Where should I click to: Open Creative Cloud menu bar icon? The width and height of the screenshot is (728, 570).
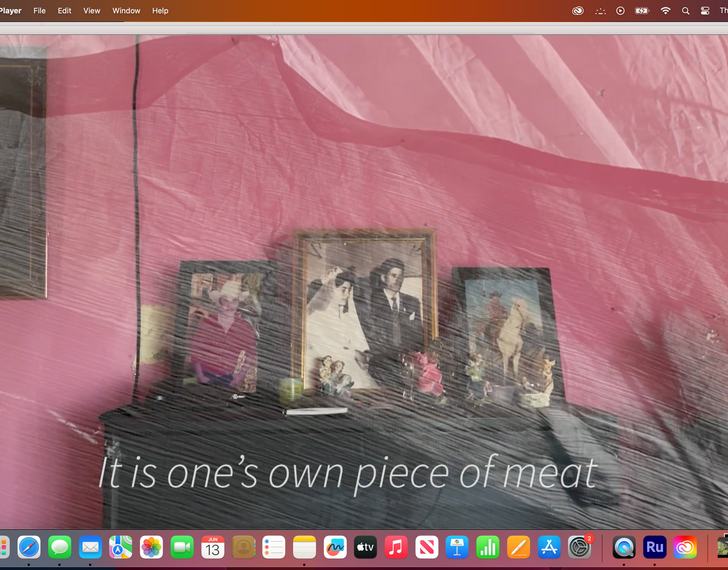click(x=577, y=11)
